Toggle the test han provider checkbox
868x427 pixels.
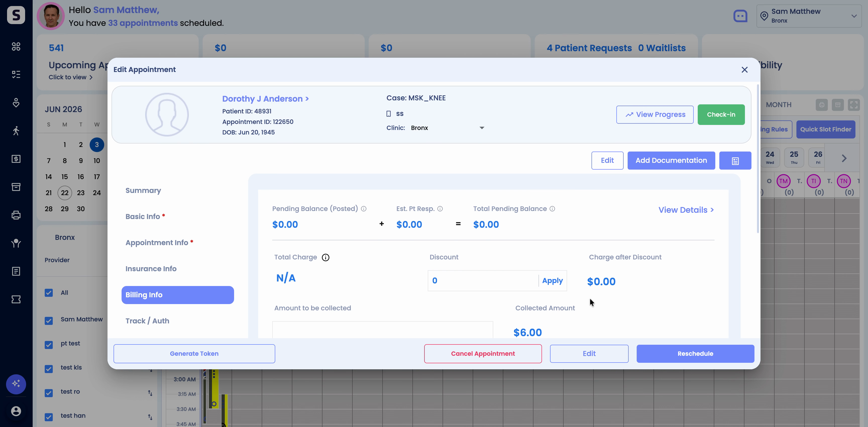(48, 417)
